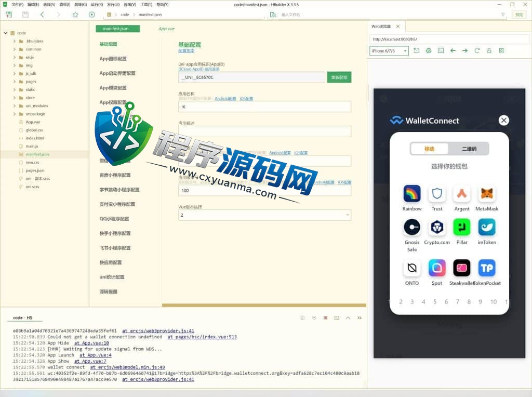Select the Crypto.com wallet icon

pyautogui.click(x=437, y=227)
